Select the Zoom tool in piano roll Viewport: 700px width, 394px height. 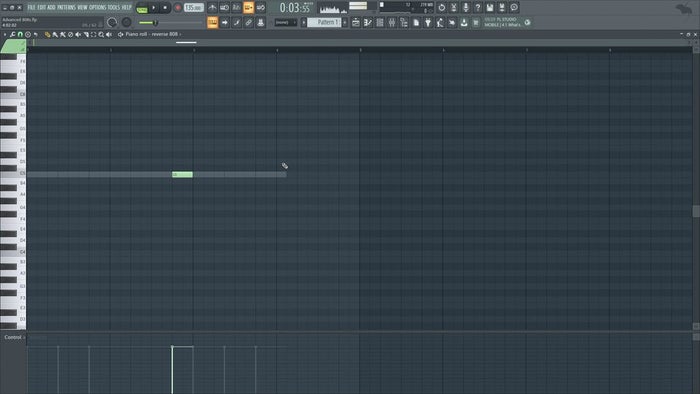click(x=101, y=34)
